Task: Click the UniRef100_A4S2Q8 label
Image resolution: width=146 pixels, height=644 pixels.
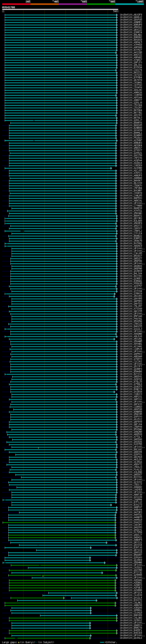Action: [x=131, y=53]
